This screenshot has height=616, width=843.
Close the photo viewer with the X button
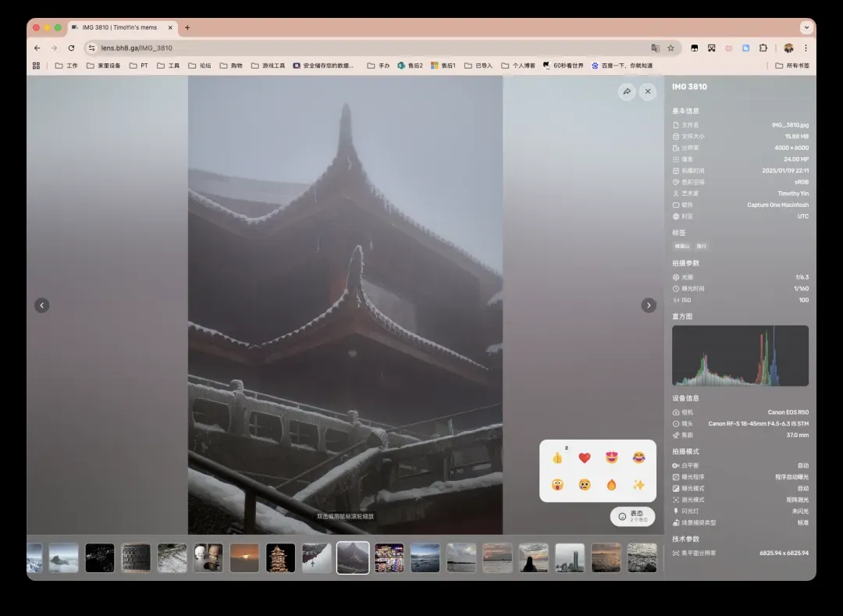point(648,92)
